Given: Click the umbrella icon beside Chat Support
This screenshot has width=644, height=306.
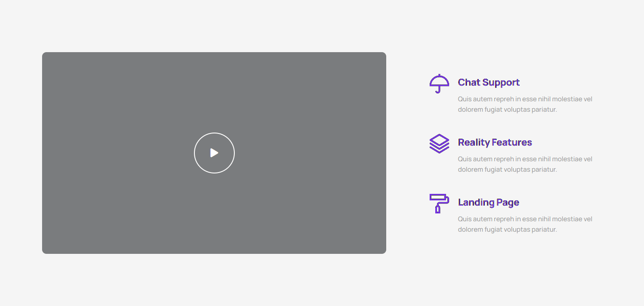Looking at the screenshot, I should (x=439, y=83).
